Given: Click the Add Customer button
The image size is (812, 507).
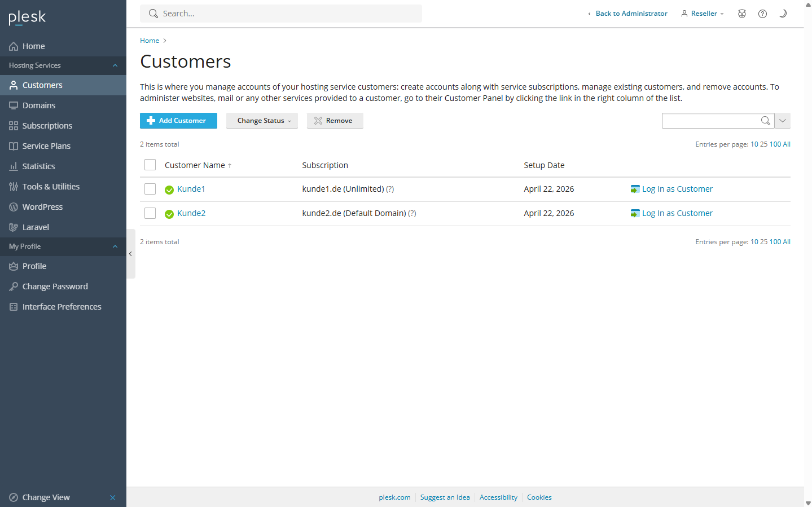Looking at the screenshot, I should [x=178, y=121].
